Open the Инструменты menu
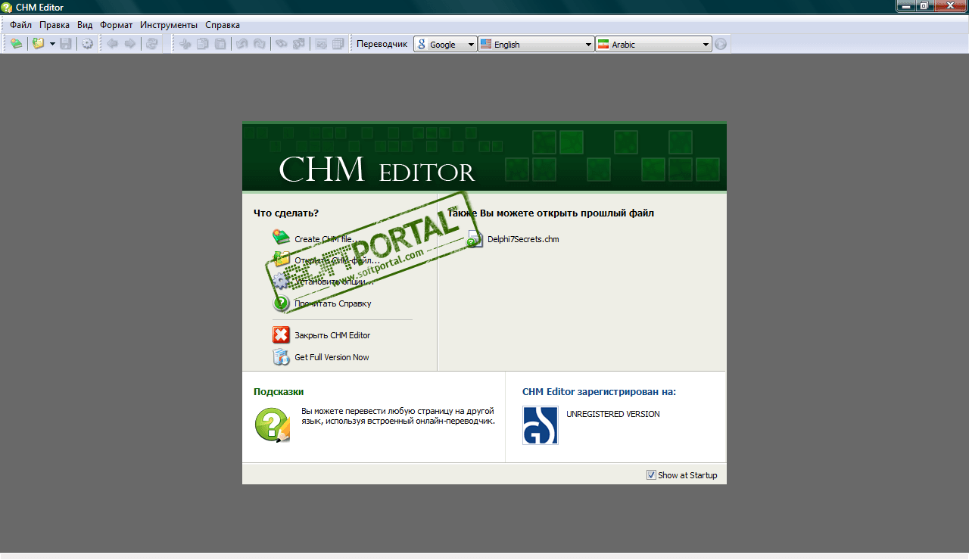Screen dimensions: 969x560 pyautogui.click(x=169, y=25)
